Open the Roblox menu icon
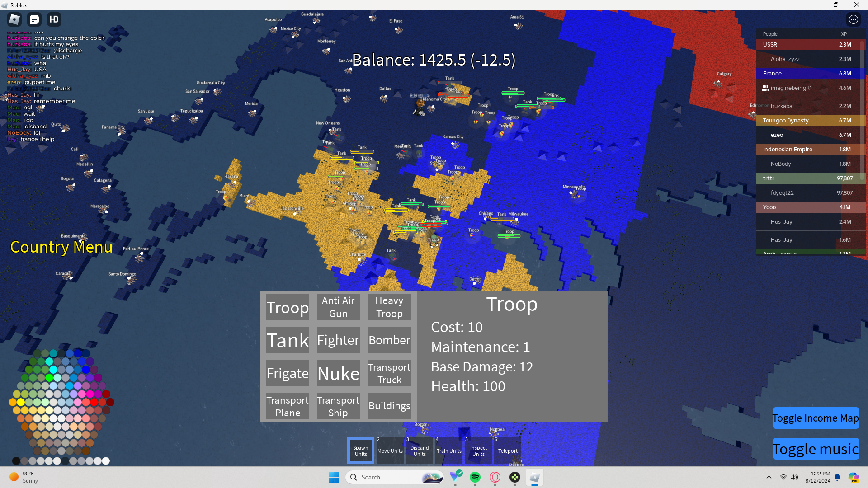This screenshot has height=488, width=868. click(x=14, y=19)
